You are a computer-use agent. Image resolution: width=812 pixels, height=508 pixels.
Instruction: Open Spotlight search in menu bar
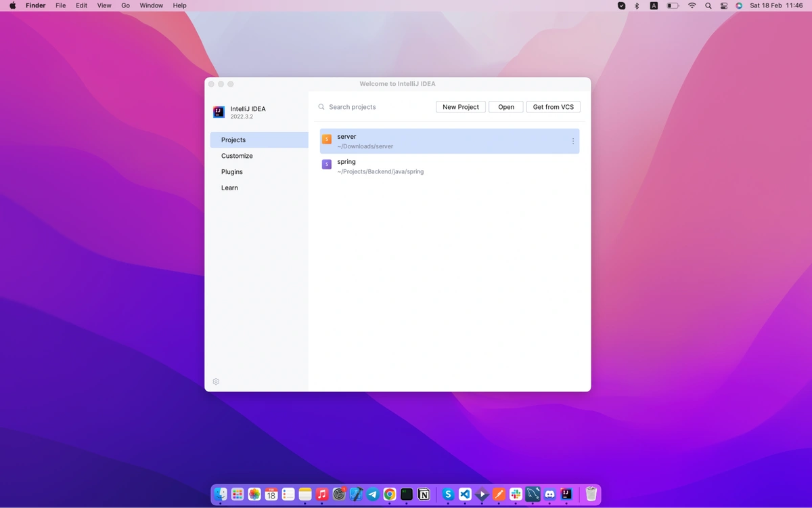point(708,5)
